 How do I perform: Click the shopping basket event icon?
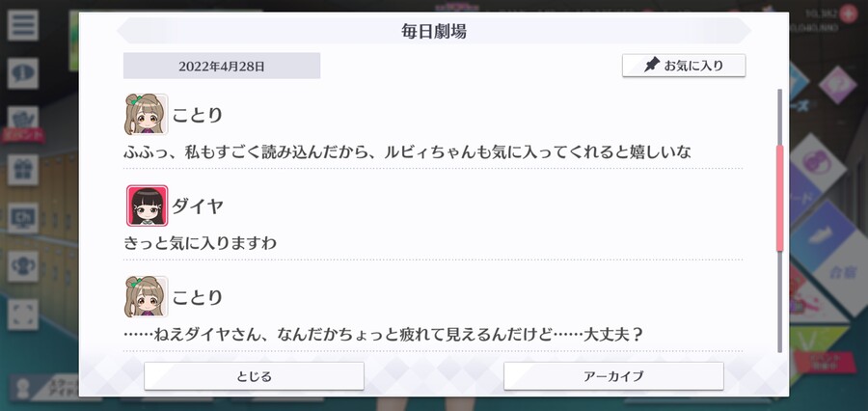(x=23, y=121)
